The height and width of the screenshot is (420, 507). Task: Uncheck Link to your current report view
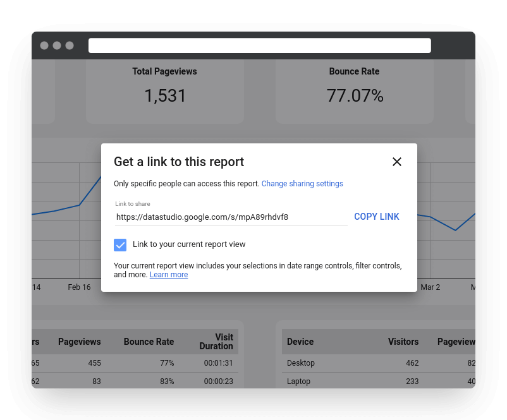point(120,245)
